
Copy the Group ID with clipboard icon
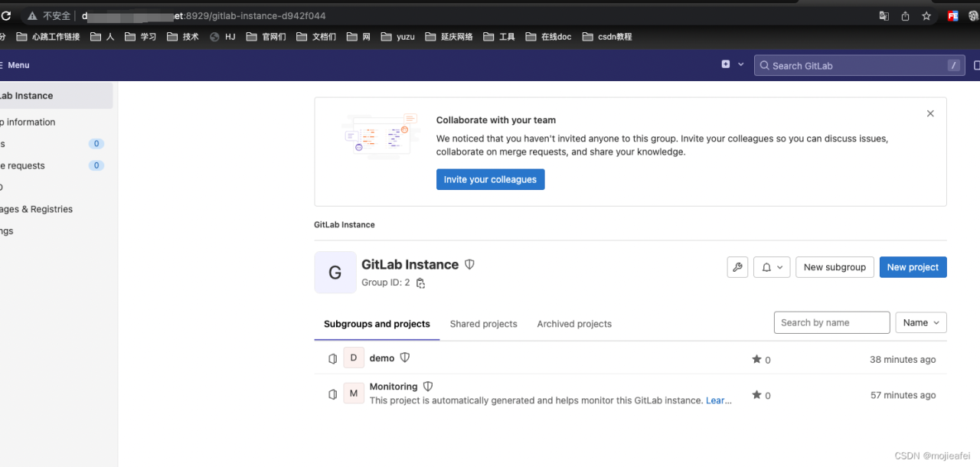[x=420, y=283]
